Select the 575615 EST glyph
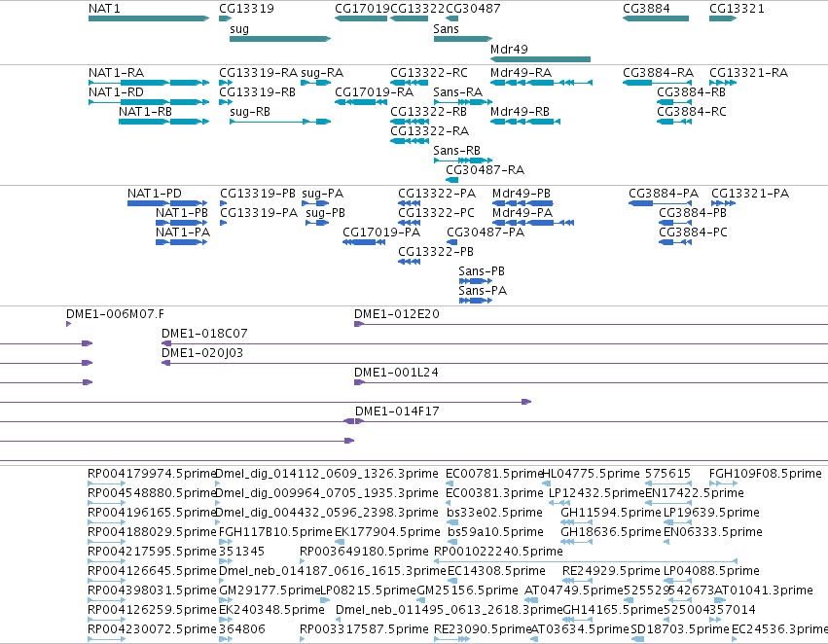The image size is (828, 644). tap(668, 483)
